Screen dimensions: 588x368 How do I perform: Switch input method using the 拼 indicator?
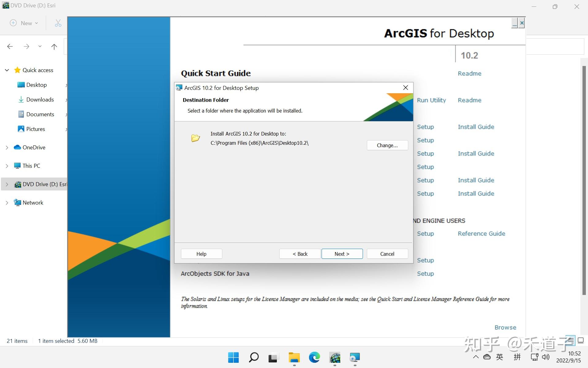pyautogui.click(x=517, y=357)
